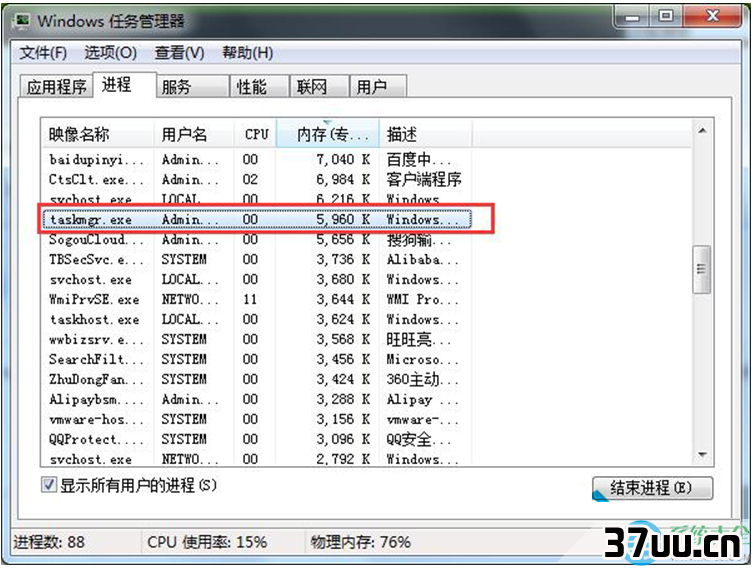The height and width of the screenshot is (568, 753).
Task: Select the wwbizsrv.e... process row
Action: [257, 340]
